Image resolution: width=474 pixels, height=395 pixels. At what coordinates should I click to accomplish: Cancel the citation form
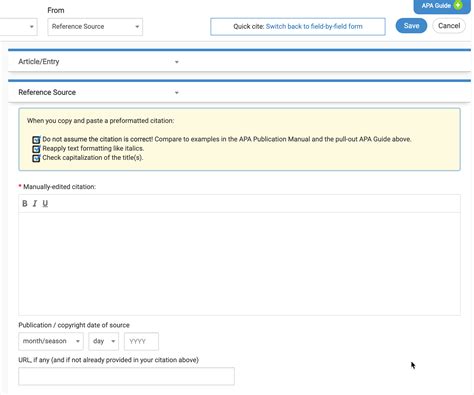[x=449, y=26]
